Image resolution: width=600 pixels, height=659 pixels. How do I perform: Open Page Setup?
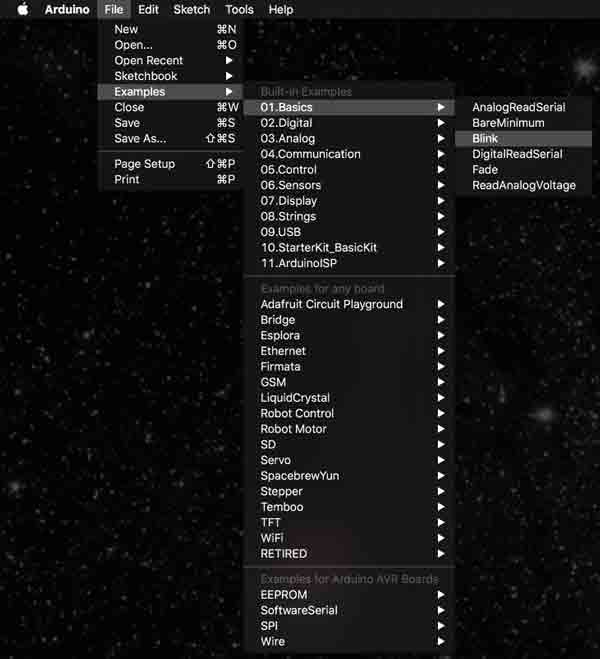[170, 164]
